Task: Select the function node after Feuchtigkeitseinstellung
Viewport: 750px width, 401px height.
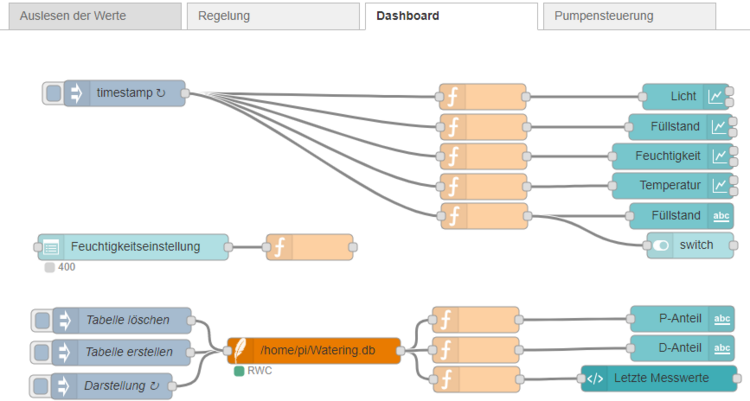Action: pos(309,246)
